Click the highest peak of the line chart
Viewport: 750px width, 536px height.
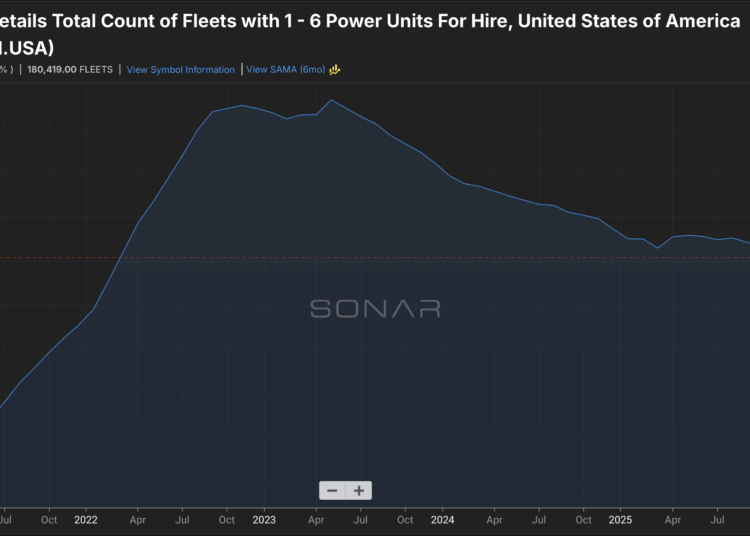pyautogui.click(x=332, y=100)
